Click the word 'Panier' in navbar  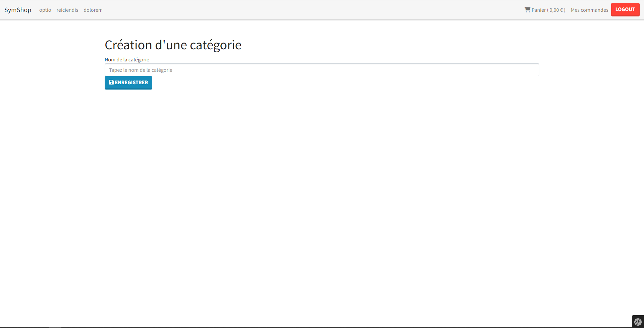tap(539, 10)
